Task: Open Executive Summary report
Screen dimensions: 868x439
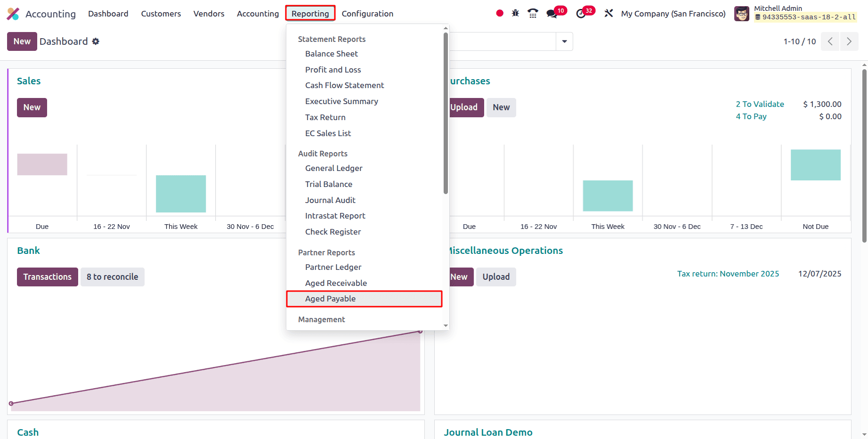Action: click(365, 101)
